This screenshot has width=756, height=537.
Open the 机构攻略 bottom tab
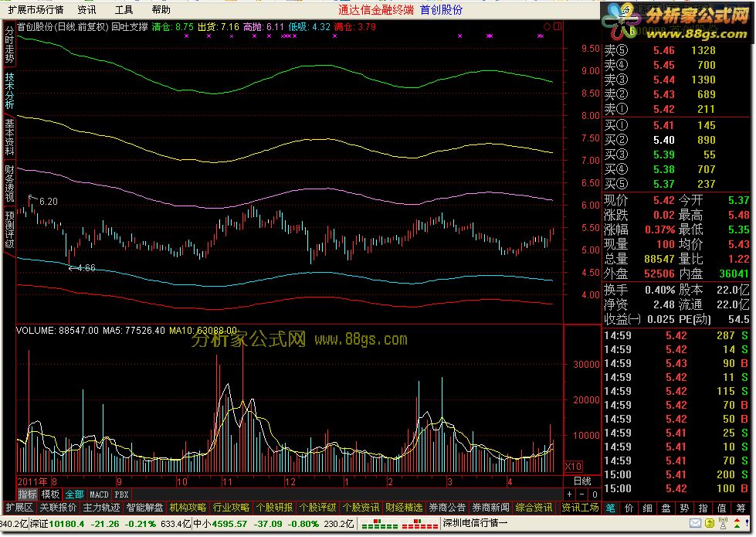[188, 508]
